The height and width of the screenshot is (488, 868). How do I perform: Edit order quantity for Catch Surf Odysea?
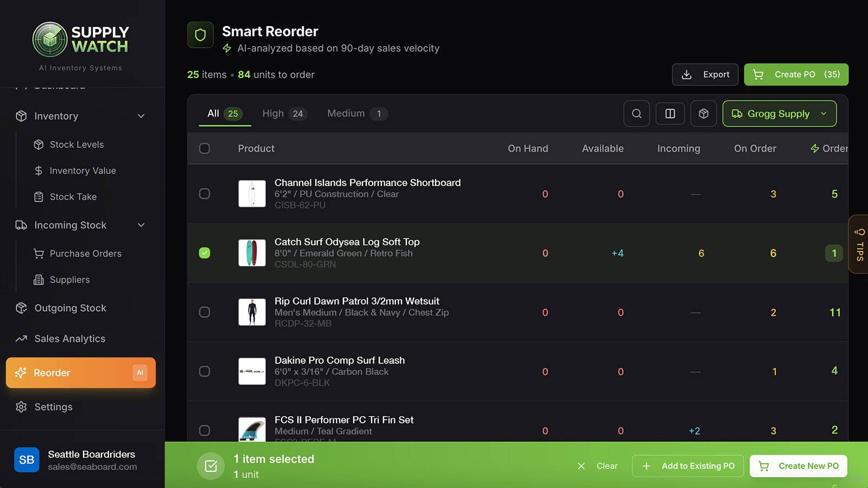834,253
